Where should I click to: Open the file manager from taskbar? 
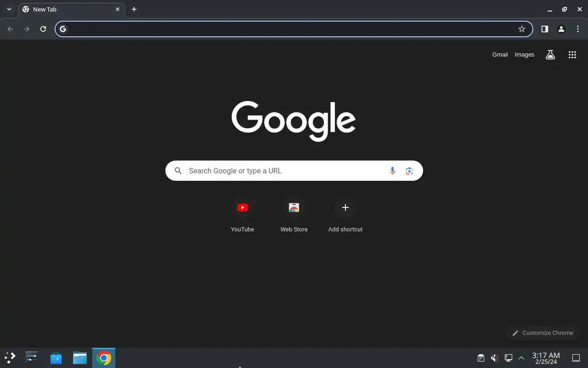[80, 357]
